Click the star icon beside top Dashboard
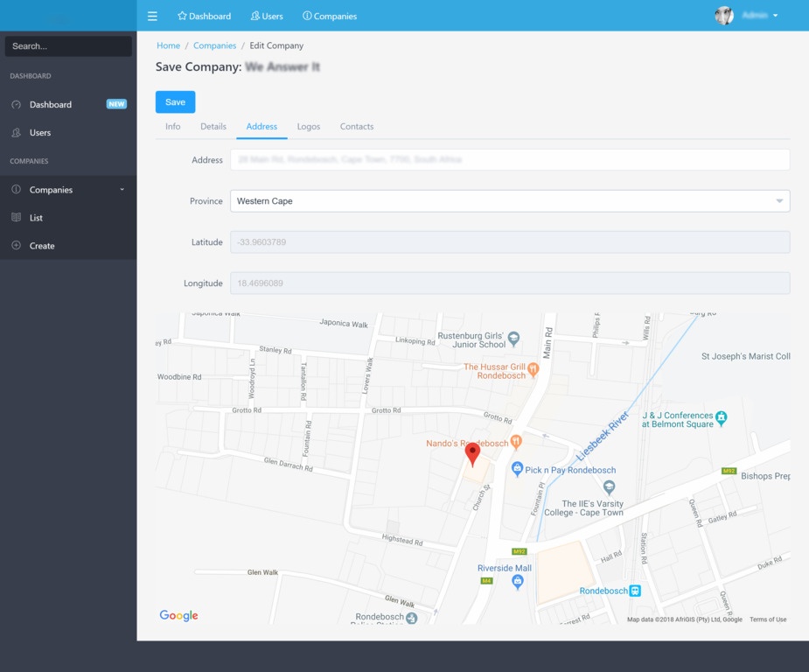Screen dimensions: 809x672 [x=182, y=16]
